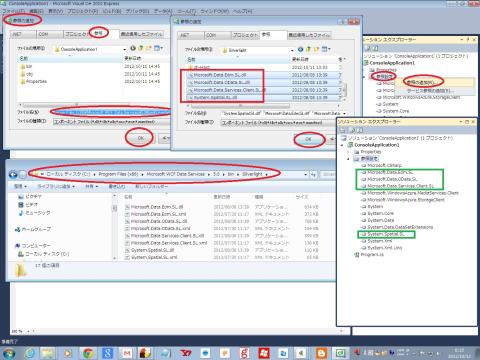The width and height of the screenshot is (480, 360).
Task: Select ローカル ディスク (C:) in Explorer navigation pane
Action: click(x=44, y=254)
